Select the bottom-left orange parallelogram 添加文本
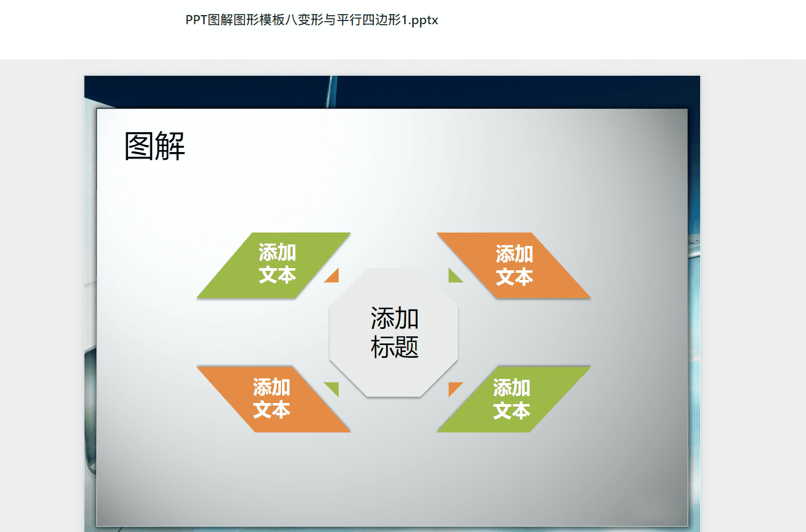This screenshot has width=806, height=532. click(x=274, y=399)
